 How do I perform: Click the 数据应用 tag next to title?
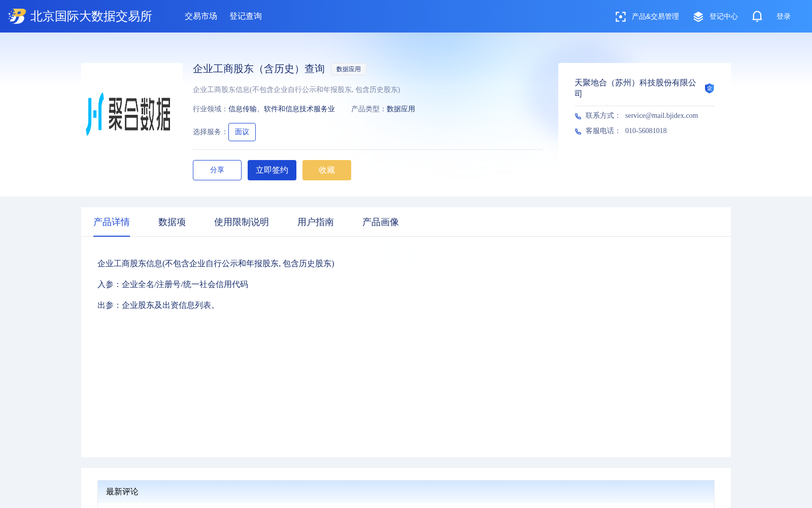coord(349,69)
